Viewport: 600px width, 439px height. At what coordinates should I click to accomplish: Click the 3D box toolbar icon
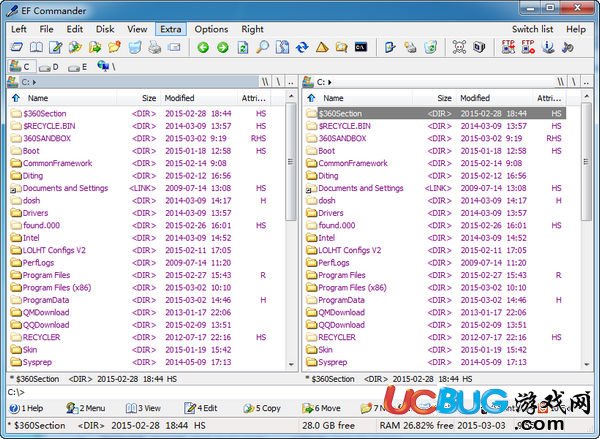[x=479, y=47]
